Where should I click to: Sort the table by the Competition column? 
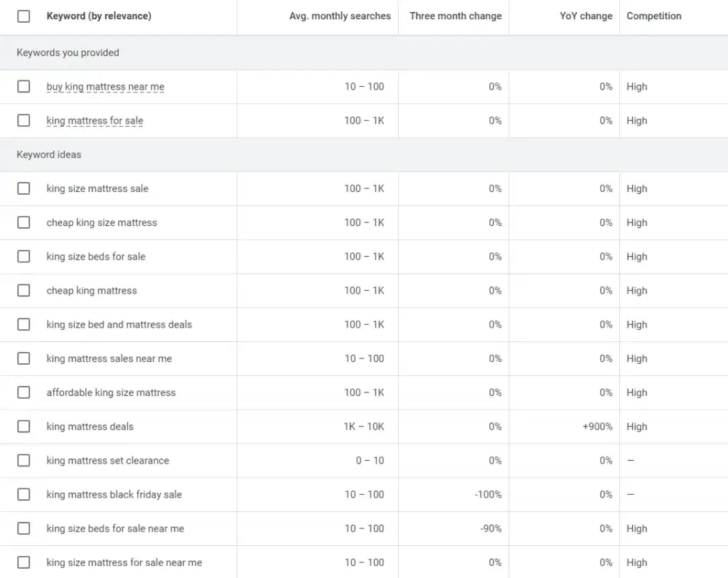[x=653, y=16]
